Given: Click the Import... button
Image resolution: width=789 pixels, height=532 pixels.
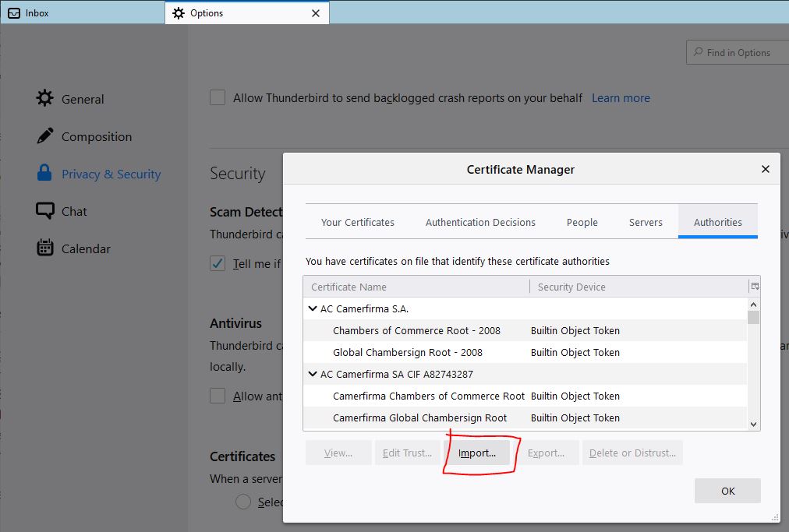Looking at the screenshot, I should (x=476, y=453).
